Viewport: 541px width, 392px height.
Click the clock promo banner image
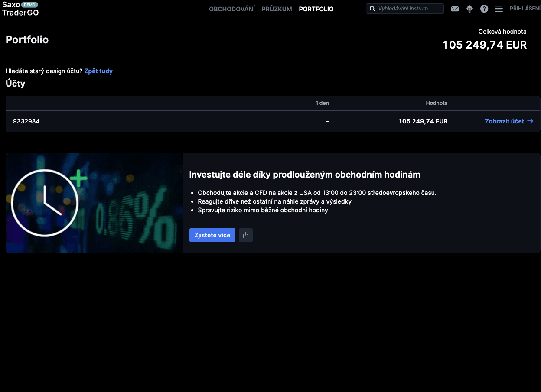(94, 203)
